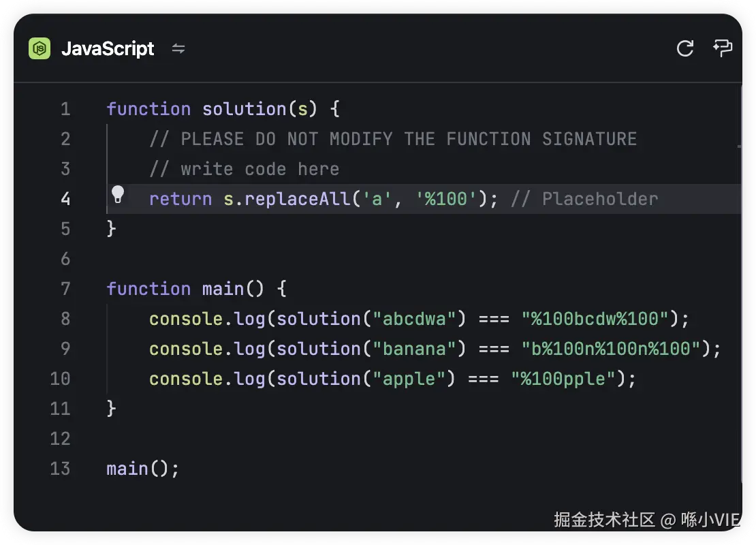Click the "b%100n%100n%100" expected string
The height and width of the screenshot is (545, 756).
(x=611, y=349)
